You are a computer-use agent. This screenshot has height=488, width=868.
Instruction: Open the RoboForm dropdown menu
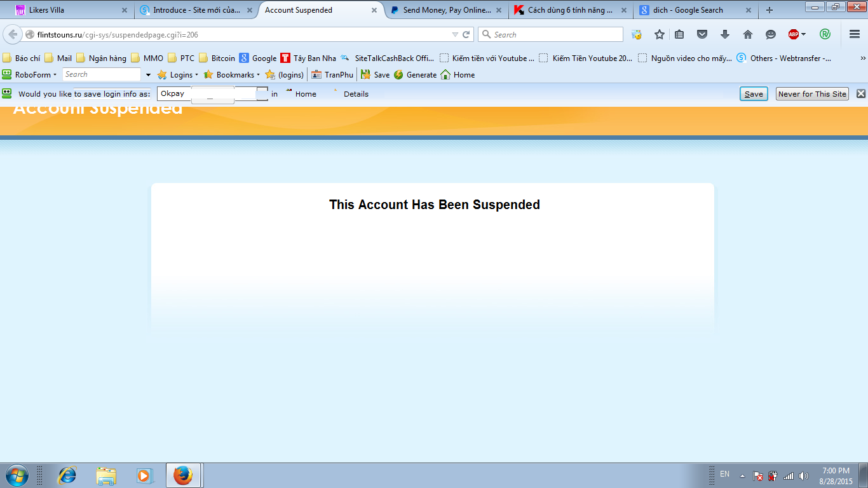coord(30,74)
